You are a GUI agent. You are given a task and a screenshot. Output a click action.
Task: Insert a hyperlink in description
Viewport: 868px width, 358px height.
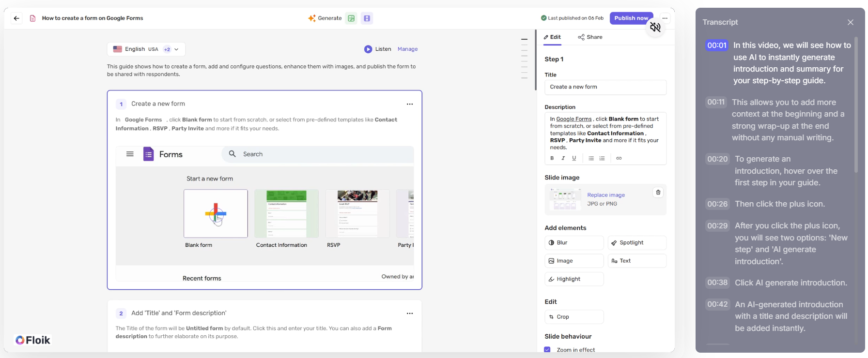(x=619, y=158)
